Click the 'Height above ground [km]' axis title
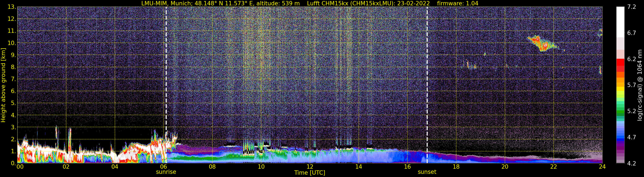This screenshot has height=177, width=644. coord(3,85)
